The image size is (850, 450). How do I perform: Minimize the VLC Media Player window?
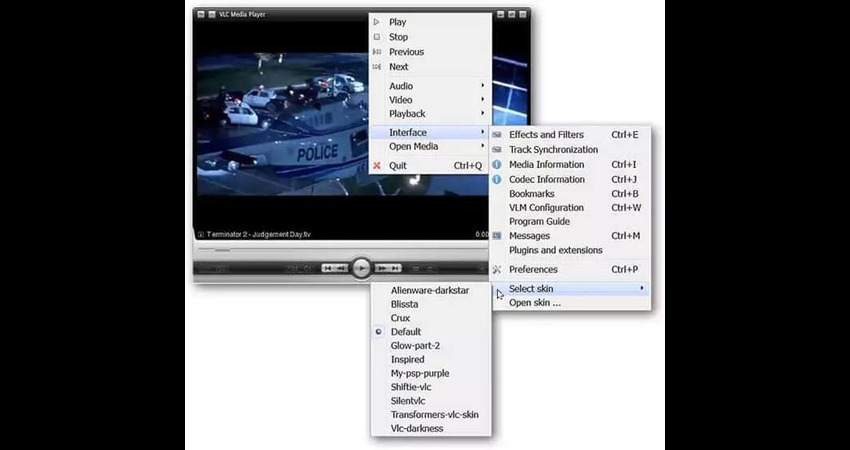(x=501, y=15)
